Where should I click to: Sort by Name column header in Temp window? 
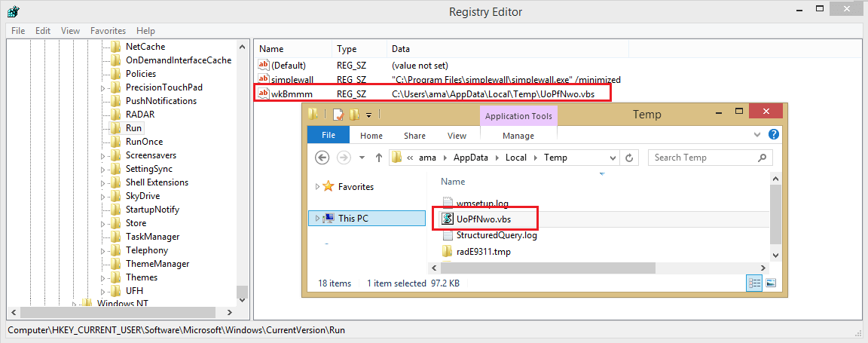click(x=453, y=181)
